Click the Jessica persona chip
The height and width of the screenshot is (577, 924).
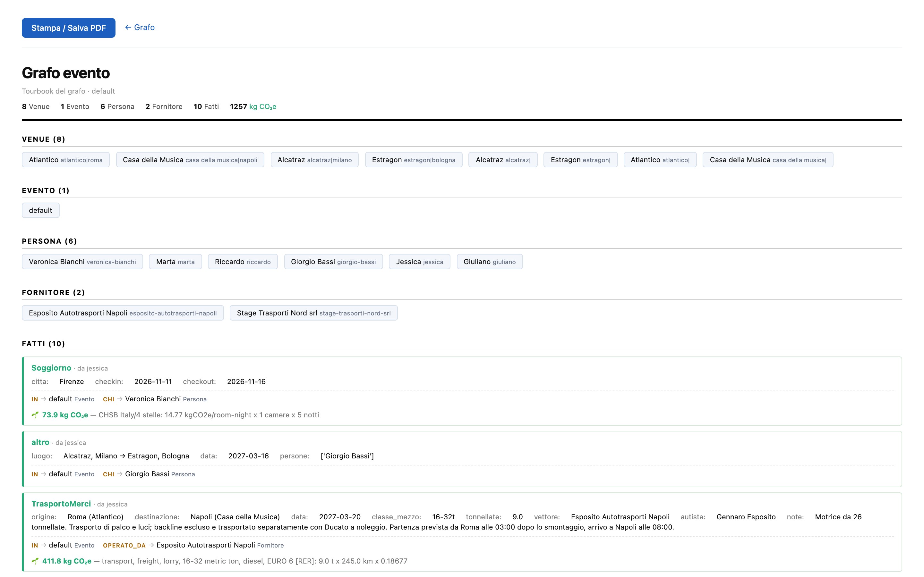420,262
